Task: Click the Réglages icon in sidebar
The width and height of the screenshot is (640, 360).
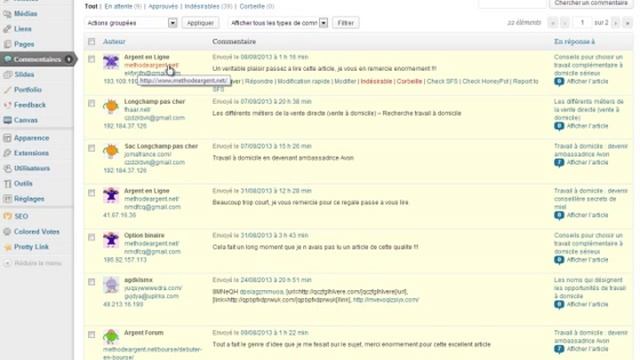Action: click(x=7, y=199)
